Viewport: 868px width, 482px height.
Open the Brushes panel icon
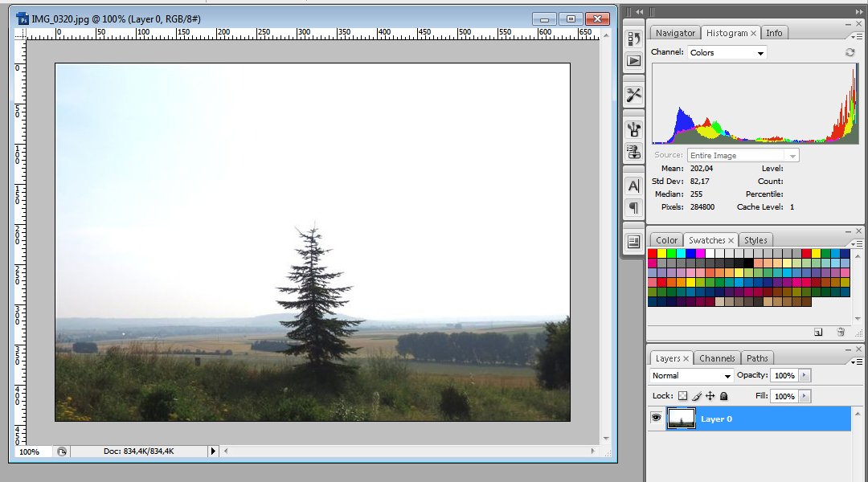633,129
